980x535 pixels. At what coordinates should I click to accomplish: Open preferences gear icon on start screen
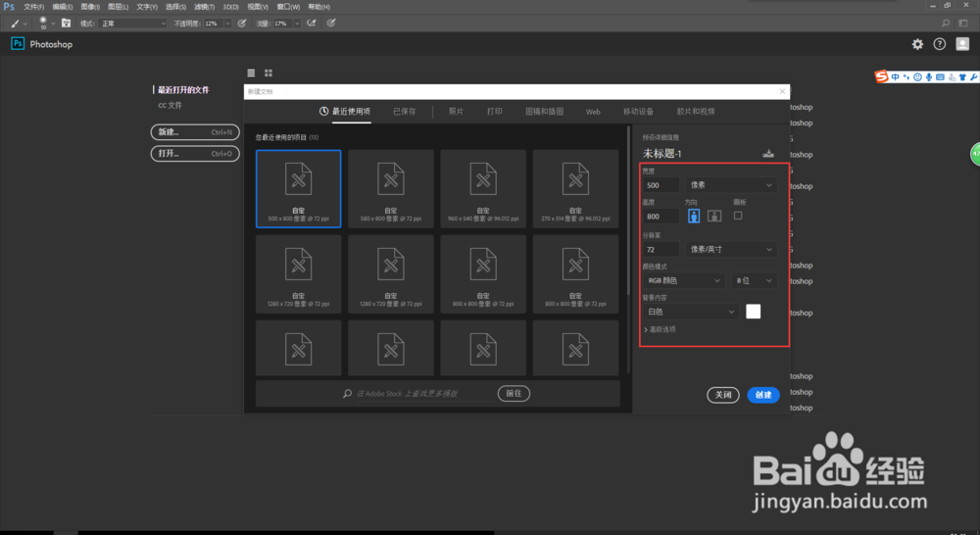pyautogui.click(x=917, y=44)
